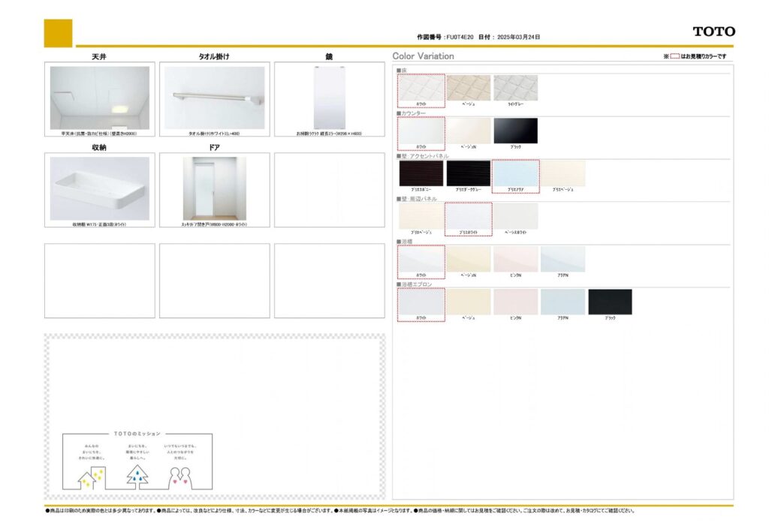Click the two people with hearts icon
The height and width of the screenshot is (532, 769).
point(182,477)
